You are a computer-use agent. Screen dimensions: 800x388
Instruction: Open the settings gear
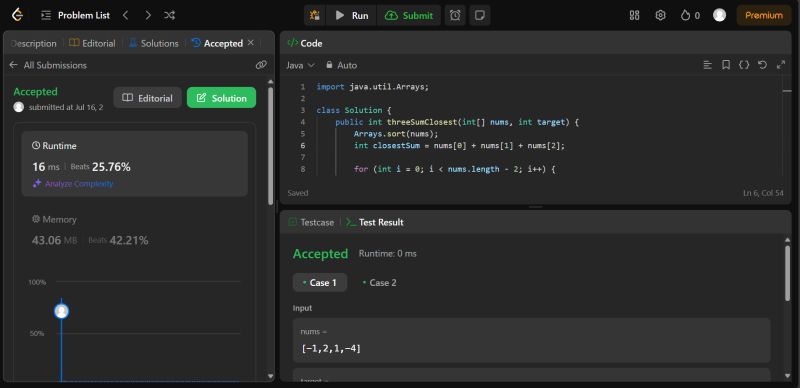(660, 15)
